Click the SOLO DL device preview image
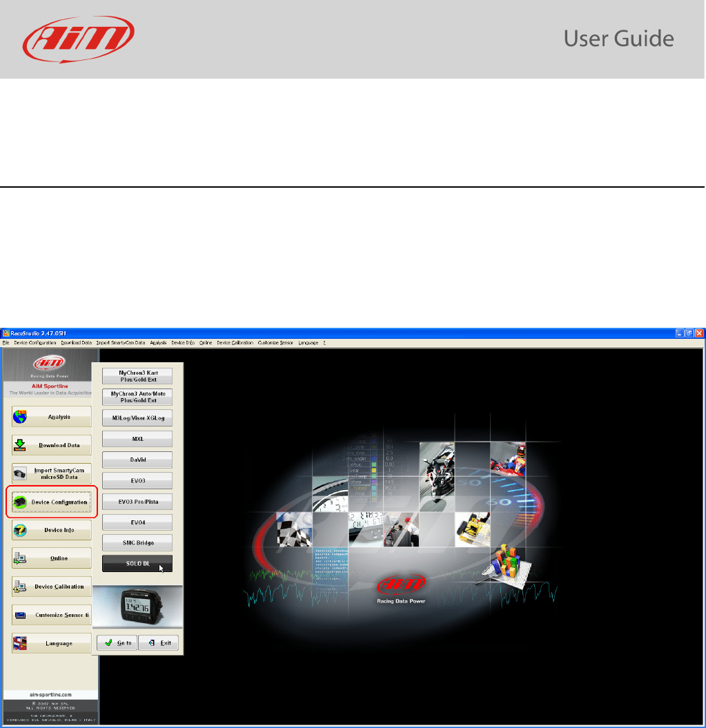The height and width of the screenshot is (728, 706). [137, 607]
